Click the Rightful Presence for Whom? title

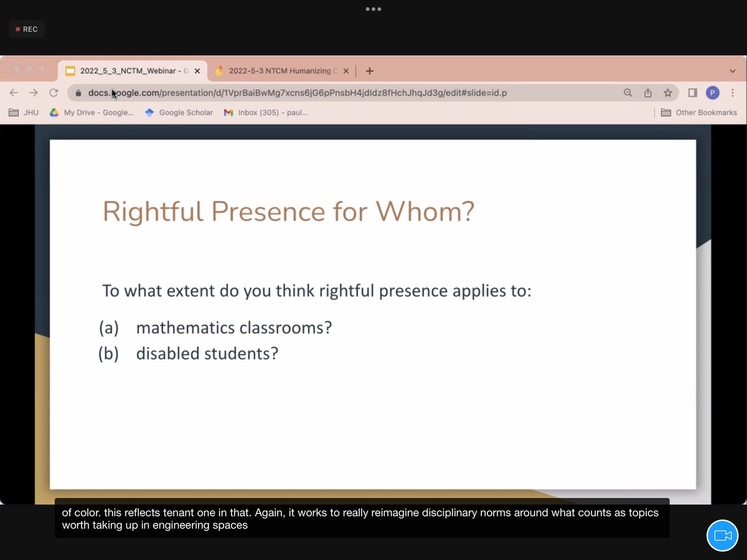(288, 211)
